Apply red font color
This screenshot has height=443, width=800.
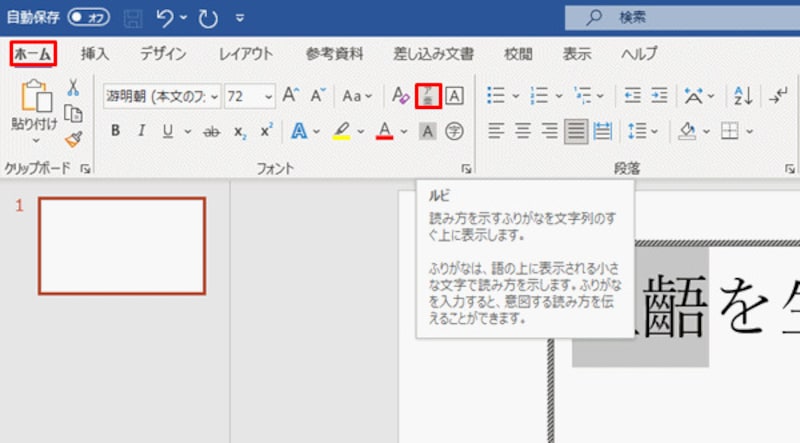pyautogui.click(x=385, y=131)
